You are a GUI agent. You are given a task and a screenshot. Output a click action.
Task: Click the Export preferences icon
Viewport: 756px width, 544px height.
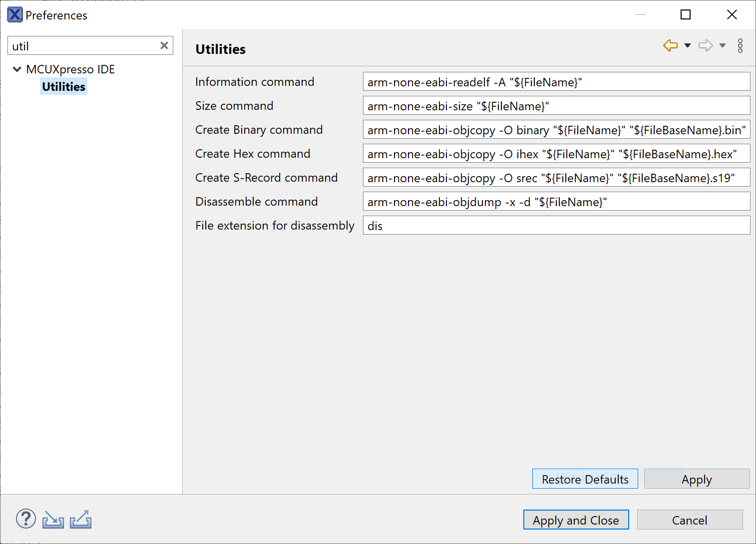80,520
